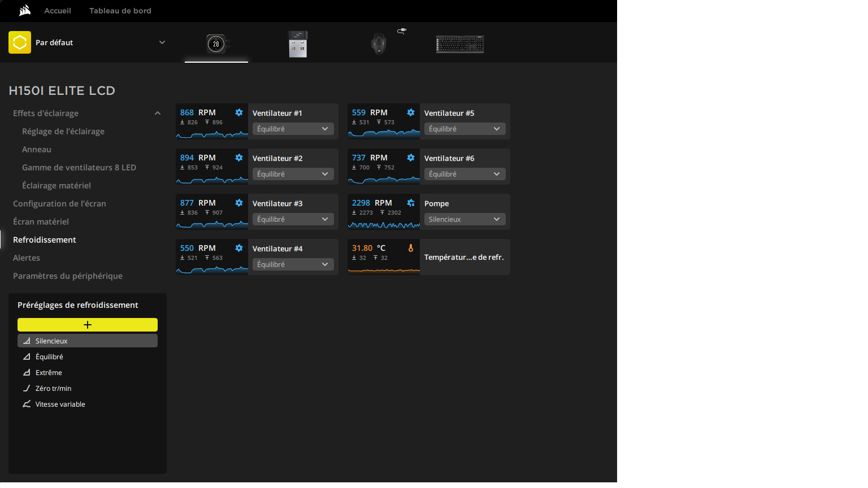Open Ventilateur #6 Équilibré mode dropdown

click(465, 174)
